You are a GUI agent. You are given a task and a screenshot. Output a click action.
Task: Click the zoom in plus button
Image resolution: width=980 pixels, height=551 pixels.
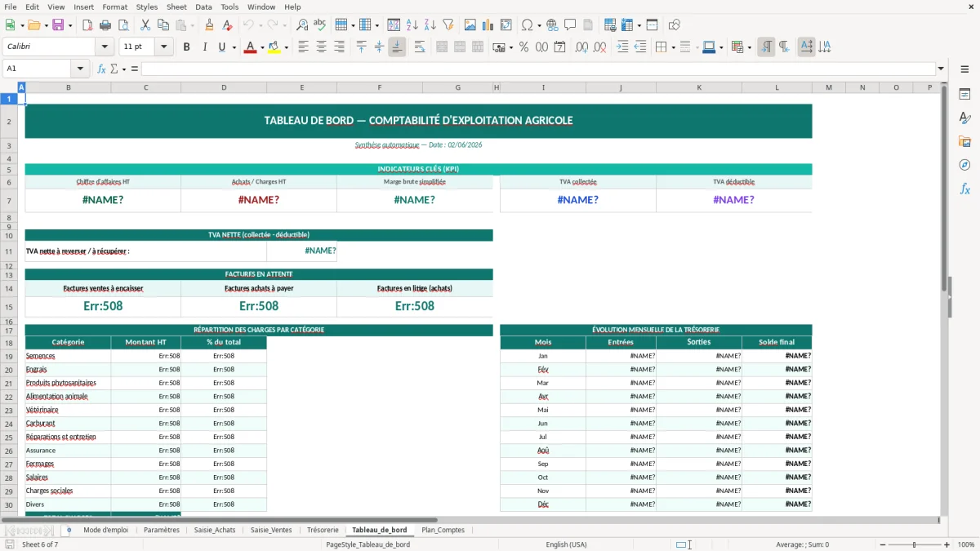[947, 544]
